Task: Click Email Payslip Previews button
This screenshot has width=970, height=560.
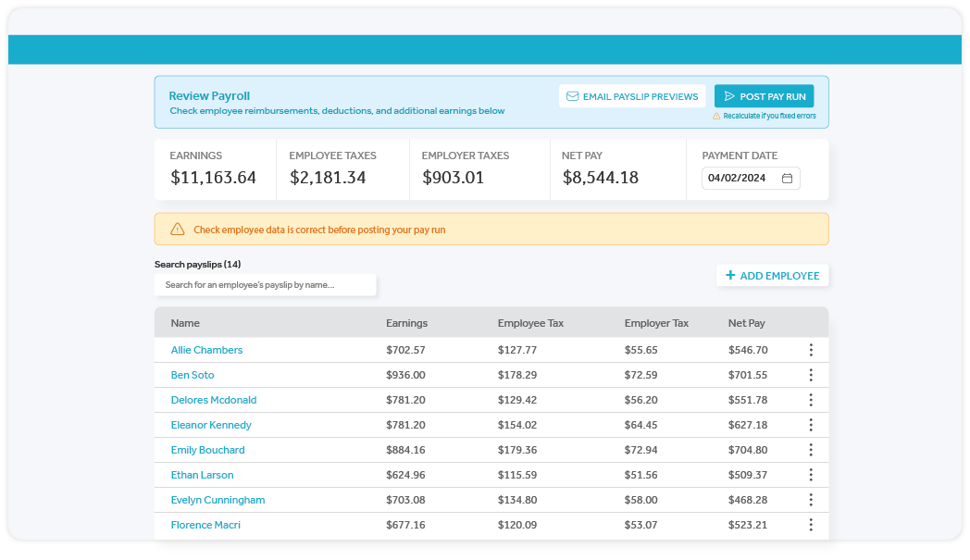Action: point(631,96)
